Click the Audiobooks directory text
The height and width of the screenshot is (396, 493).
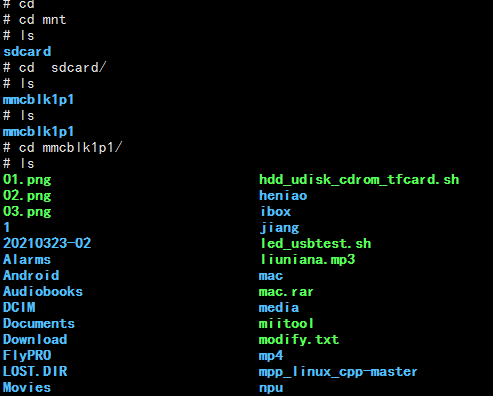(x=43, y=291)
